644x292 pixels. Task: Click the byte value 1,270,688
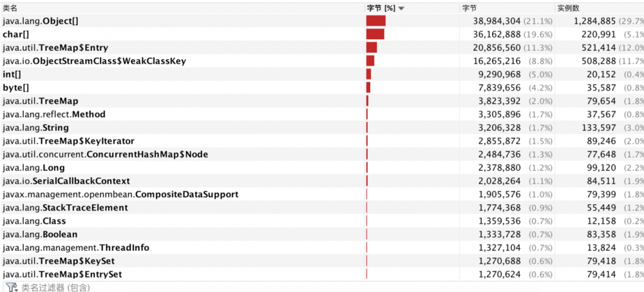pos(500,261)
